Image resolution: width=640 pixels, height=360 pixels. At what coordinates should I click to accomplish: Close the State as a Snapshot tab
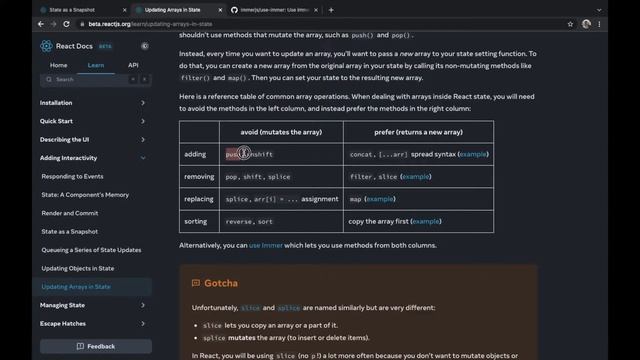pyautogui.click(x=124, y=10)
